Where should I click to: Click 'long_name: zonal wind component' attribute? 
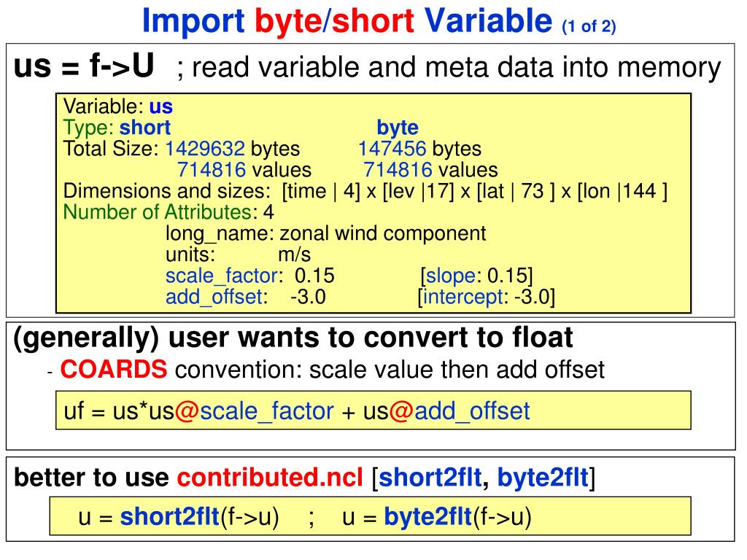(x=326, y=234)
